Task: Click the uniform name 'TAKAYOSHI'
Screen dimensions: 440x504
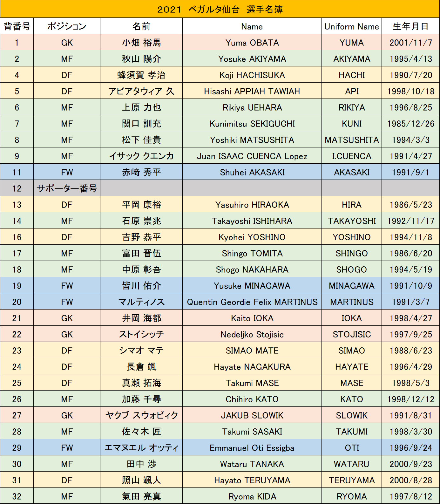Action: [352, 221]
